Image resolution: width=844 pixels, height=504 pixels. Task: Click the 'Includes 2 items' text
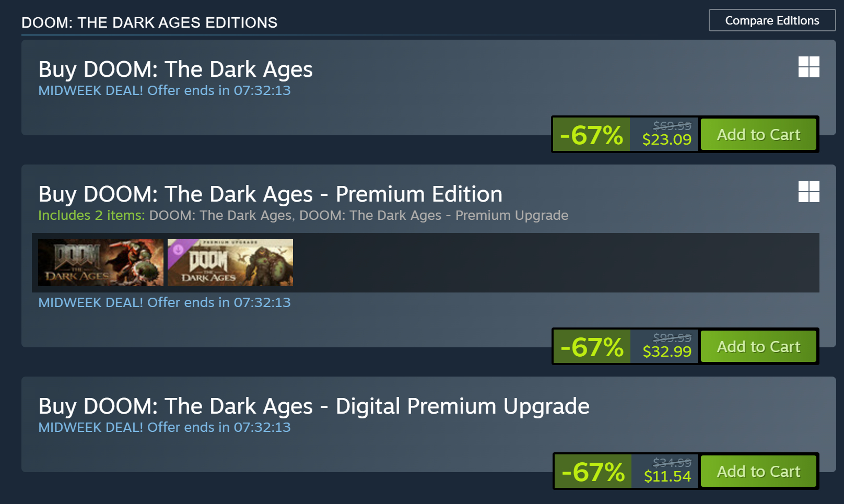pyautogui.click(x=91, y=215)
